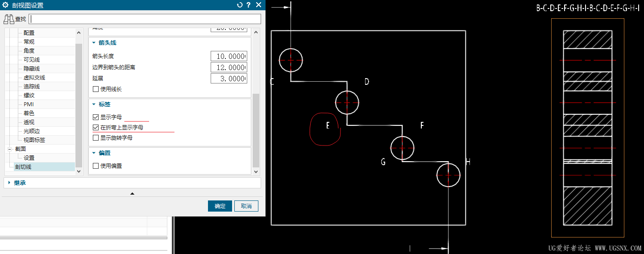The width and height of the screenshot is (644, 254).
Task: Confirm with the 确定 button
Action: point(220,206)
